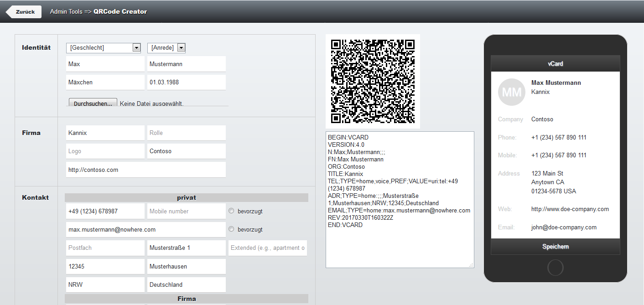Click the Company label in the phone preview
Screen dimensions: 644x305
tap(510, 119)
